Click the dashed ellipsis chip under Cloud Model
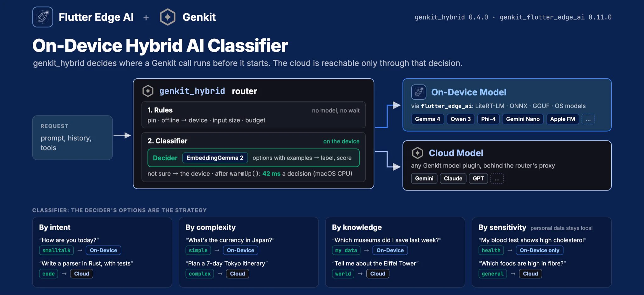Image resolution: width=644 pixels, height=295 pixels. [x=497, y=179]
